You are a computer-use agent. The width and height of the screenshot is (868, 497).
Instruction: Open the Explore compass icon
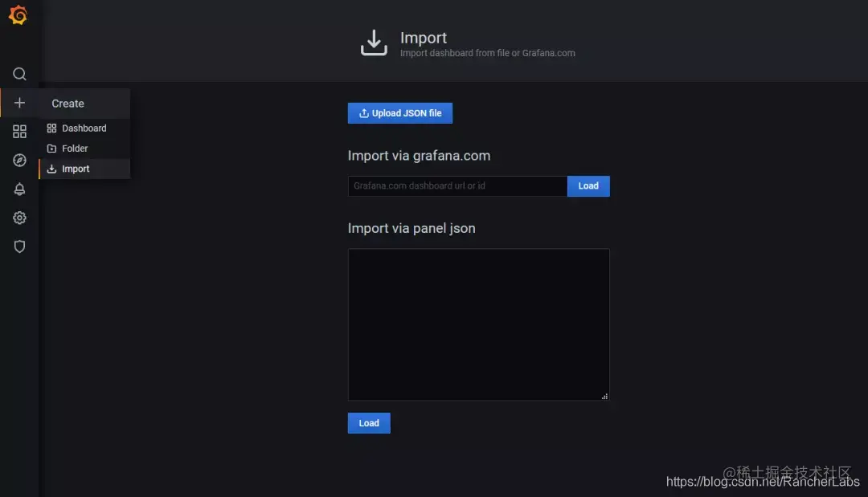pyautogui.click(x=19, y=160)
